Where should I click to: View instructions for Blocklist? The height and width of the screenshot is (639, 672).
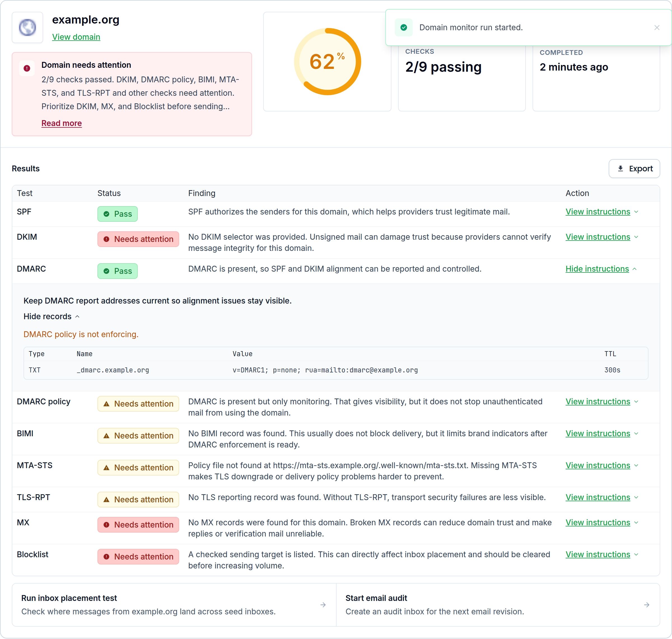pos(598,554)
